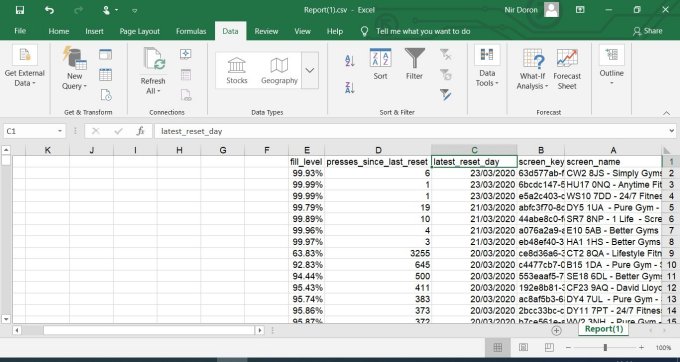Open the Outline dropdown
Image resolution: width=680 pixels, height=362 pixels.
(611, 66)
